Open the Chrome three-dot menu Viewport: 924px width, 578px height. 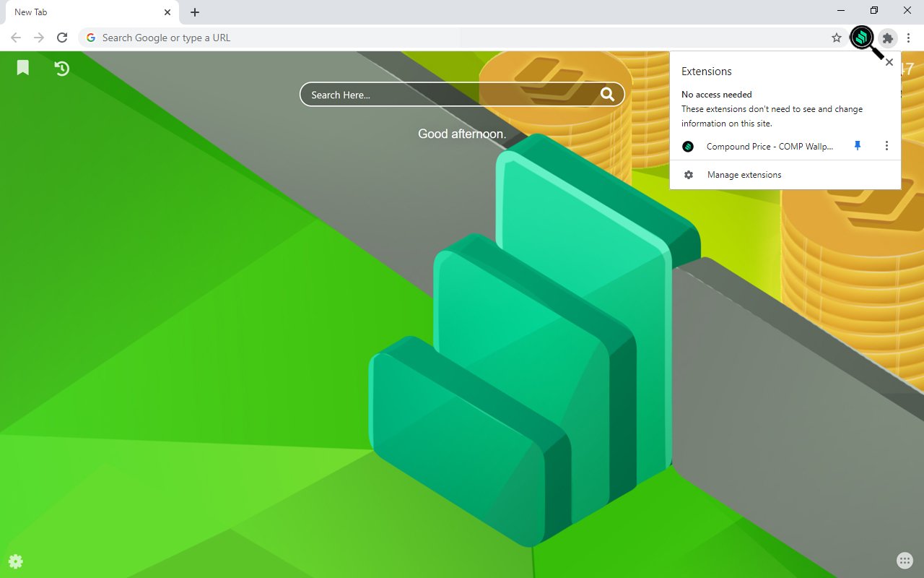(909, 38)
